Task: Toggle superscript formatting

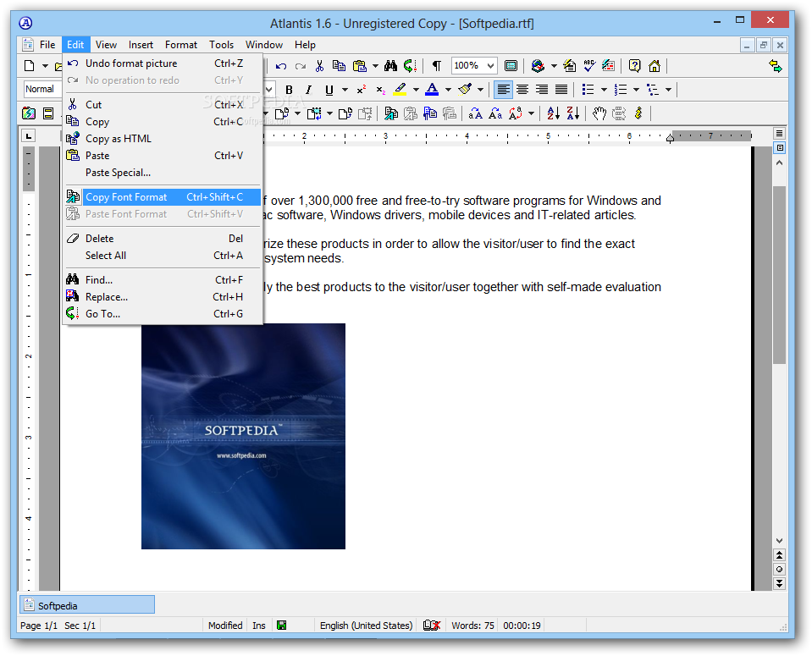Action: pyautogui.click(x=362, y=90)
